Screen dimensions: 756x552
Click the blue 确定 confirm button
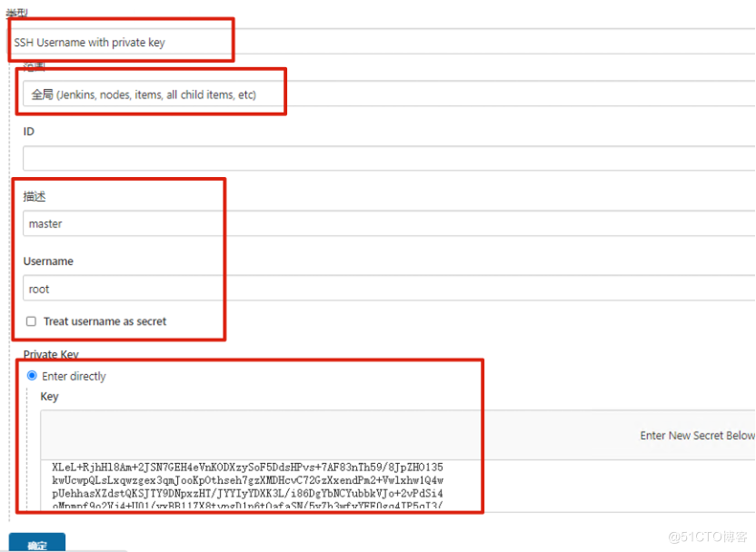tap(37, 542)
